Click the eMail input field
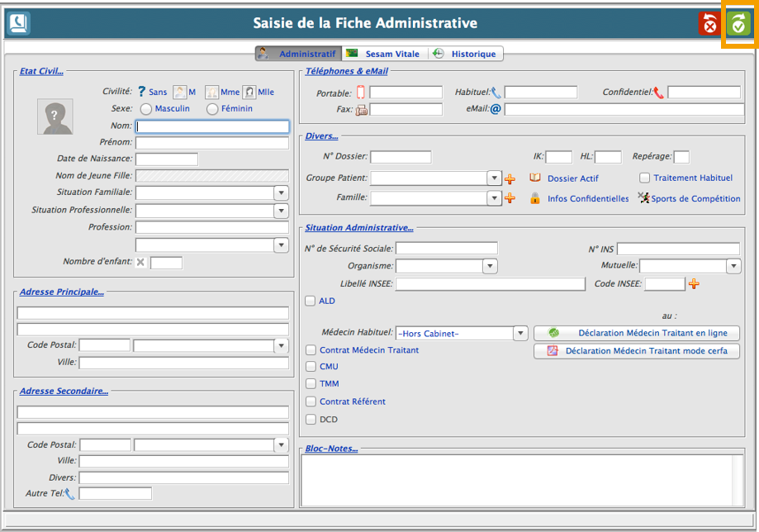 tap(624, 109)
